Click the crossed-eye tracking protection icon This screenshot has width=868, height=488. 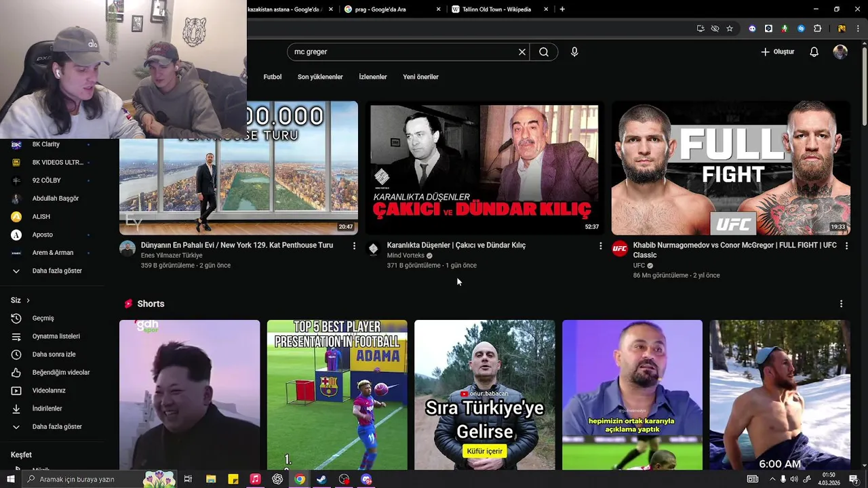tap(715, 28)
